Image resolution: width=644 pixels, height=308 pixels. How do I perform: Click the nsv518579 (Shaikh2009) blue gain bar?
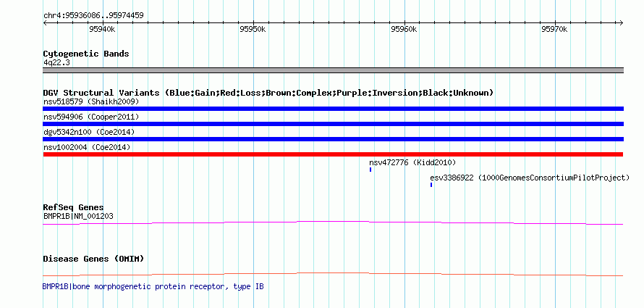[x=333, y=109]
